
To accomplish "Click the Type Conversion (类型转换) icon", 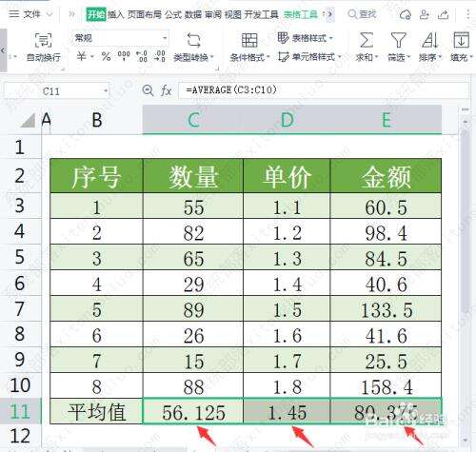I will (193, 41).
